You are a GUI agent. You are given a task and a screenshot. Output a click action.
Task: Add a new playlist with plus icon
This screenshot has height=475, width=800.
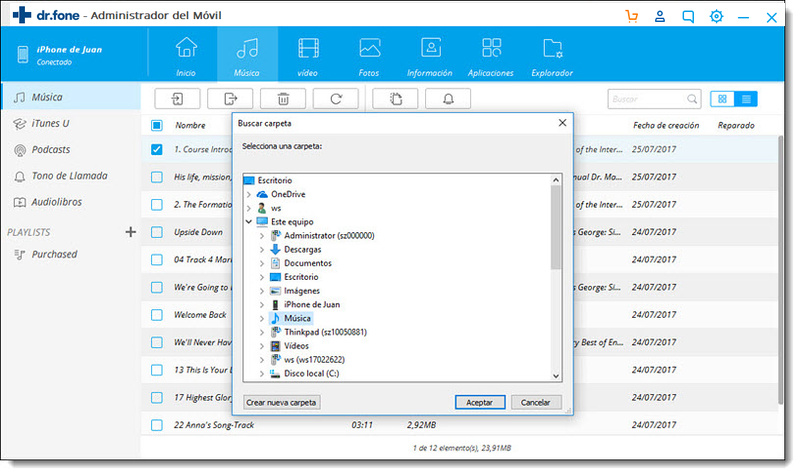131,232
